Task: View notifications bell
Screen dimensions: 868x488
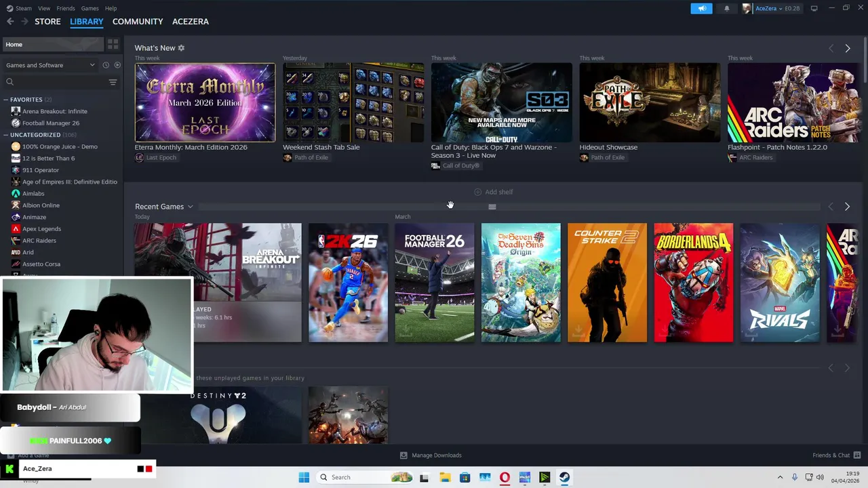Action: 727,8
